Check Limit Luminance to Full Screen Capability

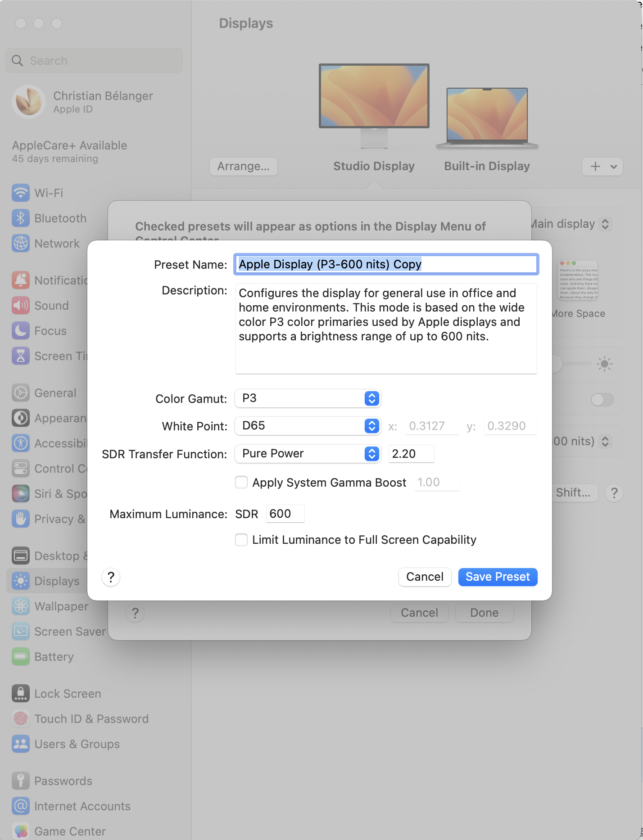[241, 540]
